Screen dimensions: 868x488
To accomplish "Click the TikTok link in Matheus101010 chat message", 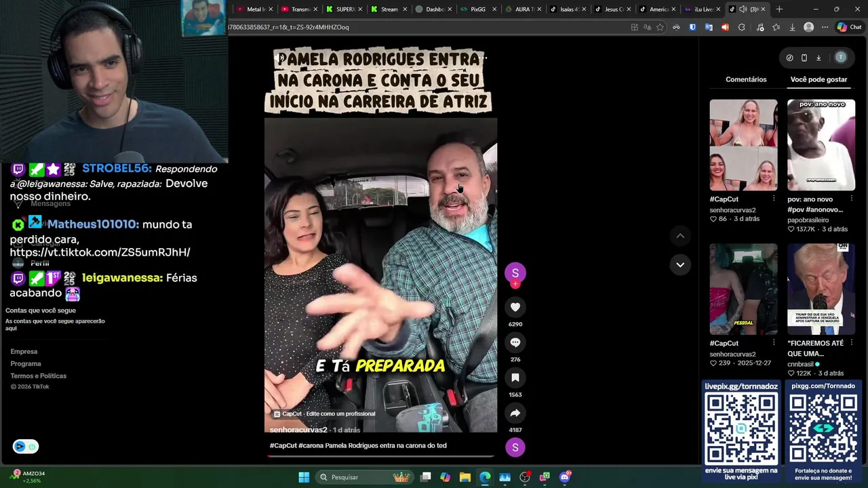I will pyautogui.click(x=100, y=252).
